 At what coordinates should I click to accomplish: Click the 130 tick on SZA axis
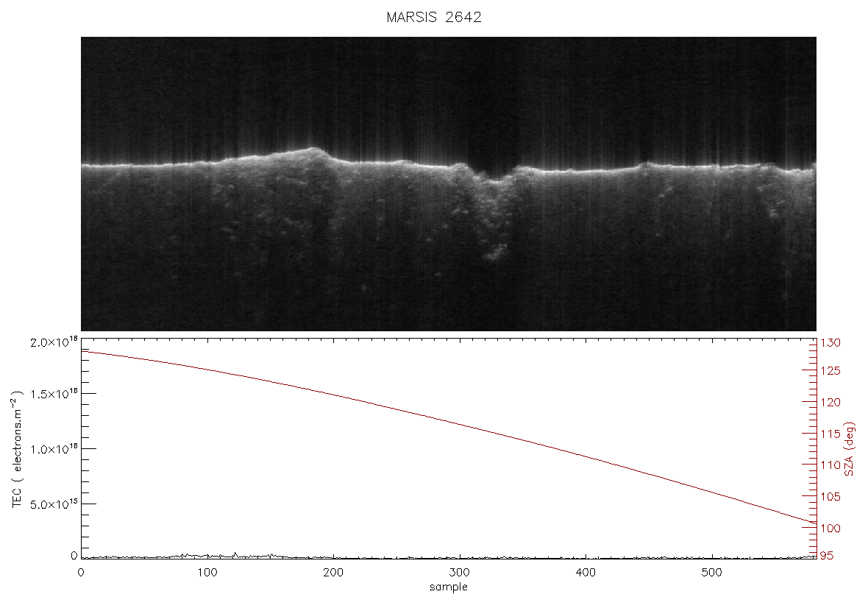coord(830,343)
